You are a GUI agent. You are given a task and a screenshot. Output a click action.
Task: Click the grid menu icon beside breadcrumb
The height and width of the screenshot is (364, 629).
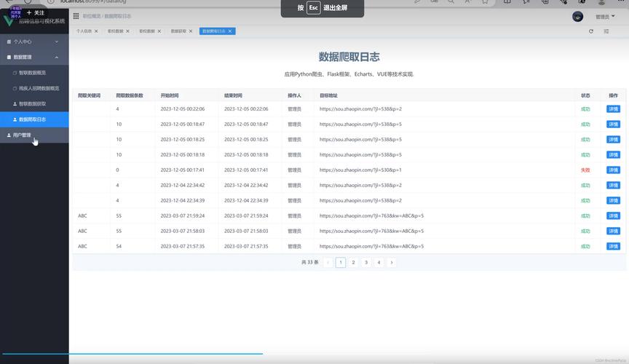[x=76, y=15]
